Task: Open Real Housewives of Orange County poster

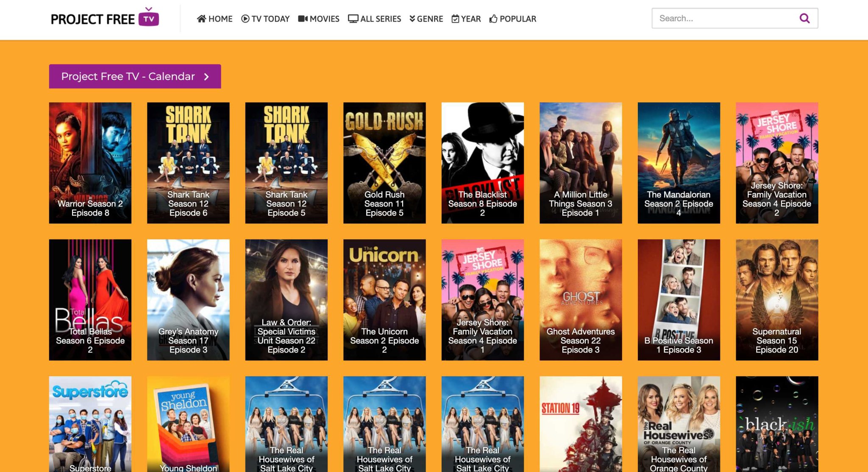Action: [679, 424]
